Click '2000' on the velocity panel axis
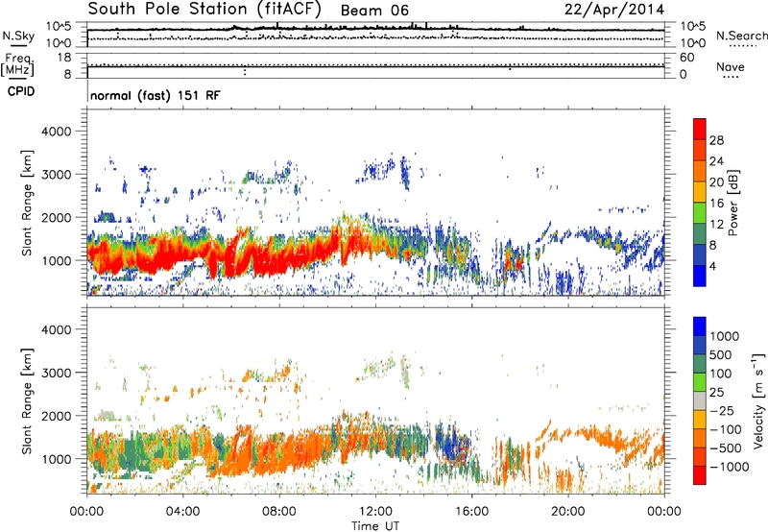This screenshot has height=532, width=768. pos(56,416)
